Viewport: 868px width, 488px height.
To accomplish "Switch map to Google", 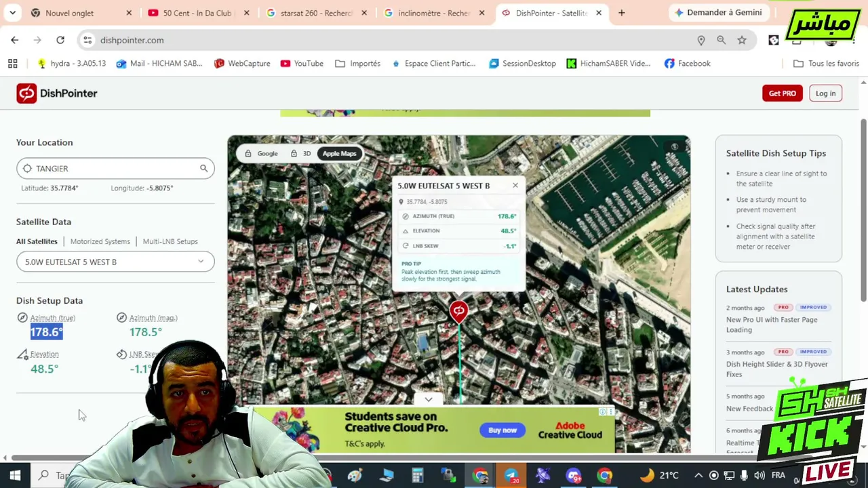I will coord(262,153).
